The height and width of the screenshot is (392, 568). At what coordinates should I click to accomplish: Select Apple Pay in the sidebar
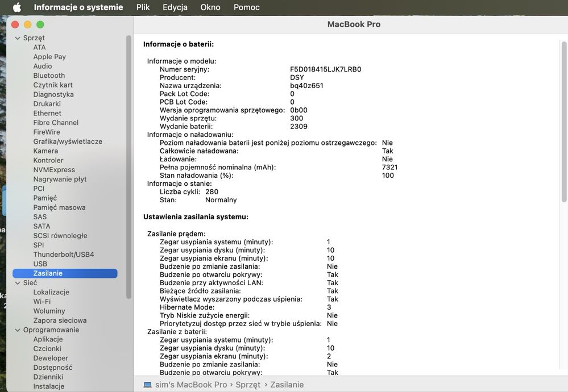click(x=49, y=57)
